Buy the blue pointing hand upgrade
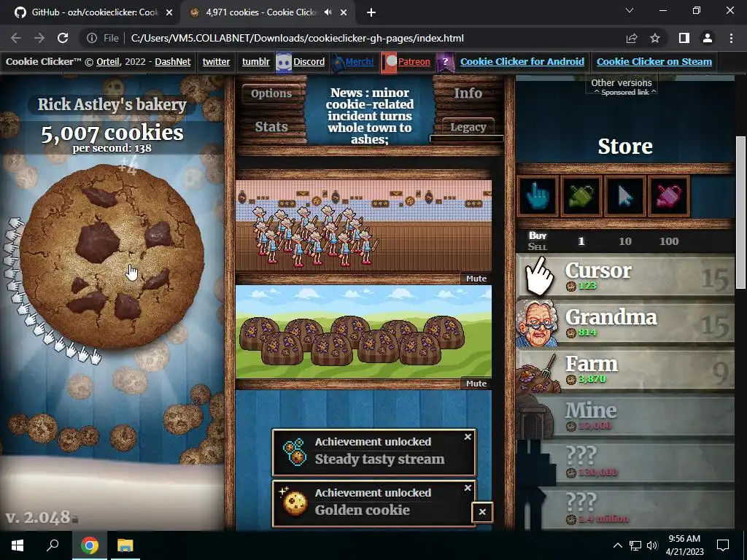This screenshot has height=560, width=747. pyautogui.click(x=538, y=195)
